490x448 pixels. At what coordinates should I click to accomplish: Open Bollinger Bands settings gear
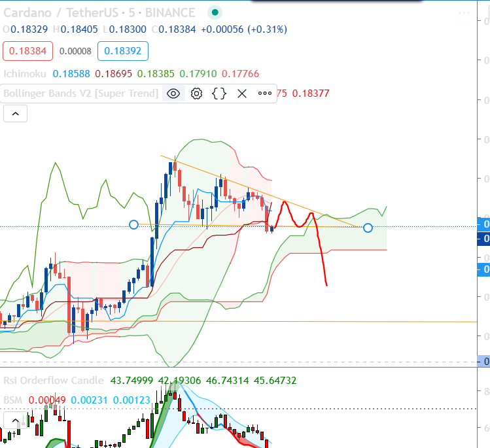click(x=196, y=94)
